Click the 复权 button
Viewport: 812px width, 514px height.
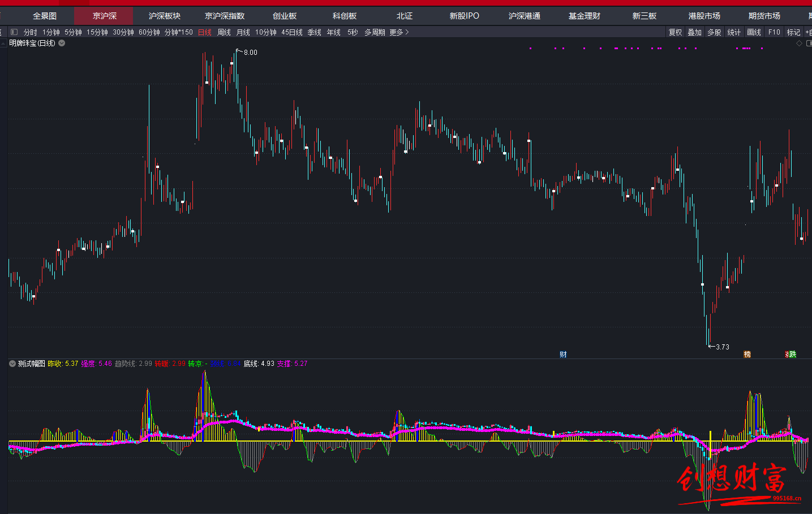[x=676, y=32]
